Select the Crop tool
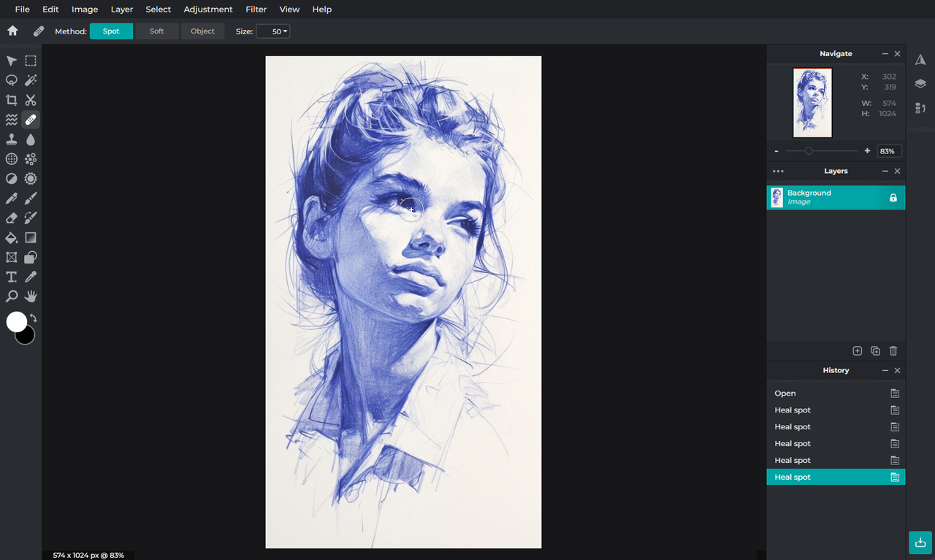The image size is (935, 560). (10, 100)
